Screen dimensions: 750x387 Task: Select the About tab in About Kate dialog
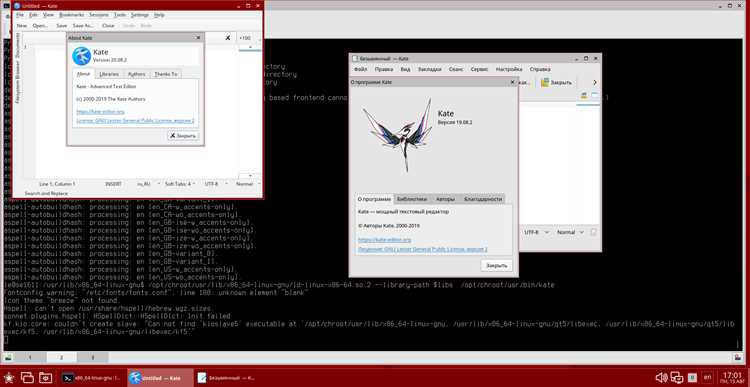(x=83, y=74)
